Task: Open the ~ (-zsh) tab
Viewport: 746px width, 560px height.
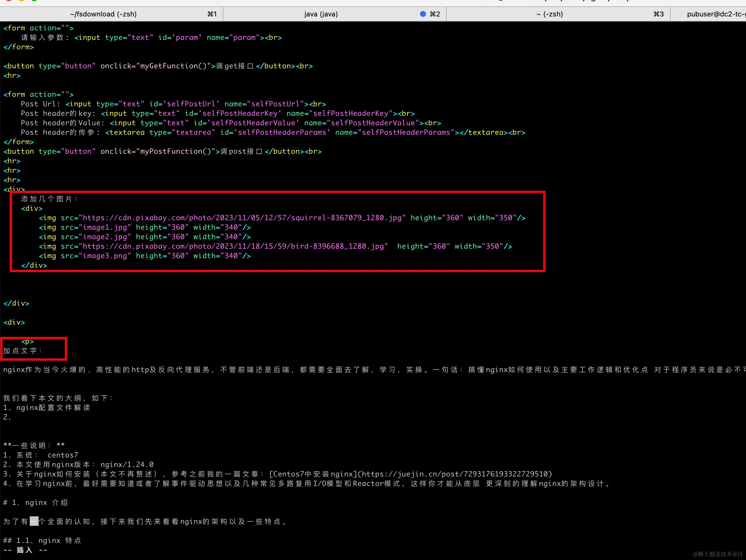Action: click(x=549, y=14)
